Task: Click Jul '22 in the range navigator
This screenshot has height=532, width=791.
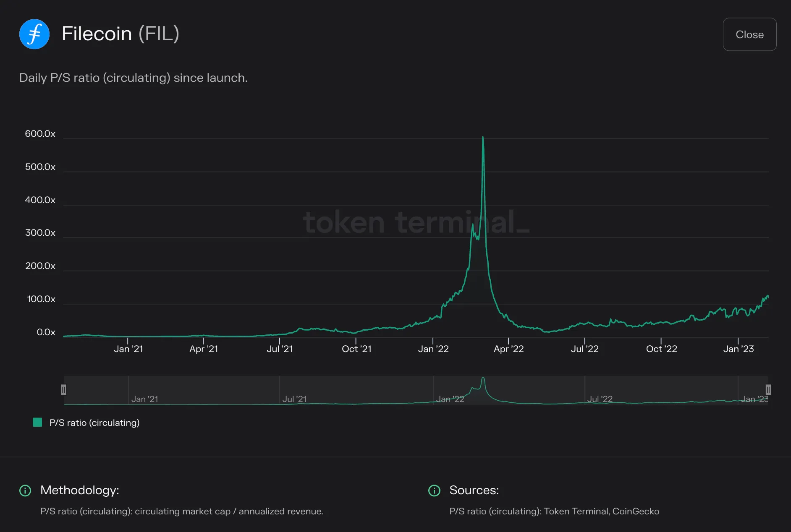Action: pyautogui.click(x=600, y=399)
